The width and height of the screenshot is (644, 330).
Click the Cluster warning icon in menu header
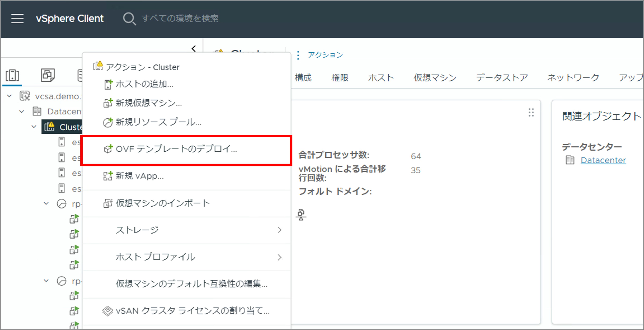click(98, 66)
